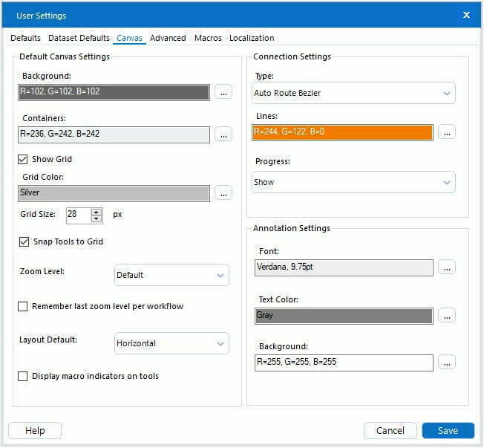Open annotation Font chooser ellipsis button
Image resolution: width=484 pixels, height=448 pixels.
446,267
